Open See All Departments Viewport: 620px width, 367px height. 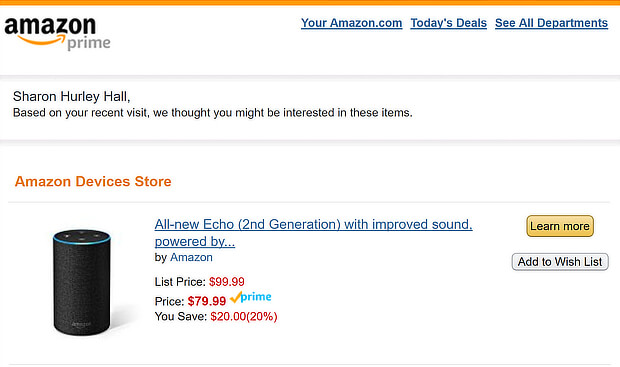click(x=551, y=23)
